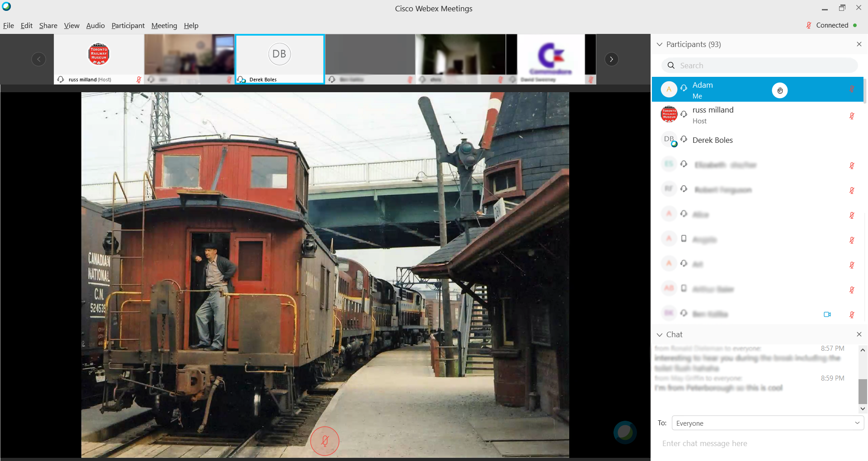Close the Chat panel
Screen dimensions: 868x461
859,334
